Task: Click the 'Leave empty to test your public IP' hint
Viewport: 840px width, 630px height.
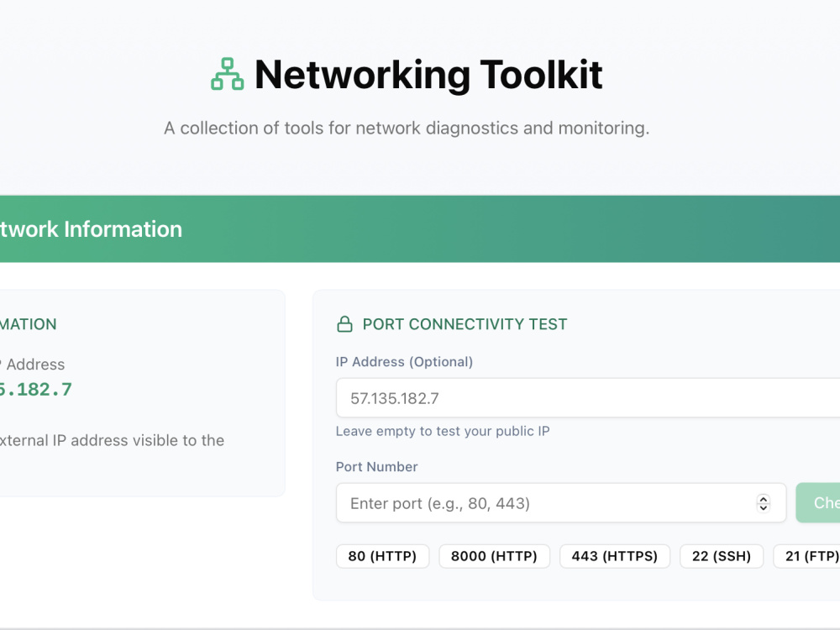Action: coord(443,431)
